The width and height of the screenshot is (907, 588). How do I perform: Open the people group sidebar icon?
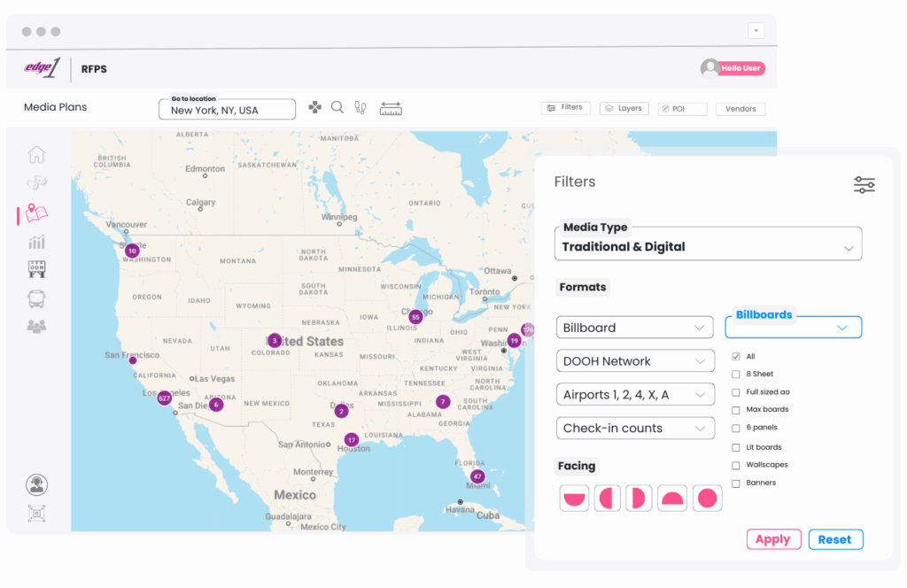(x=36, y=327)
